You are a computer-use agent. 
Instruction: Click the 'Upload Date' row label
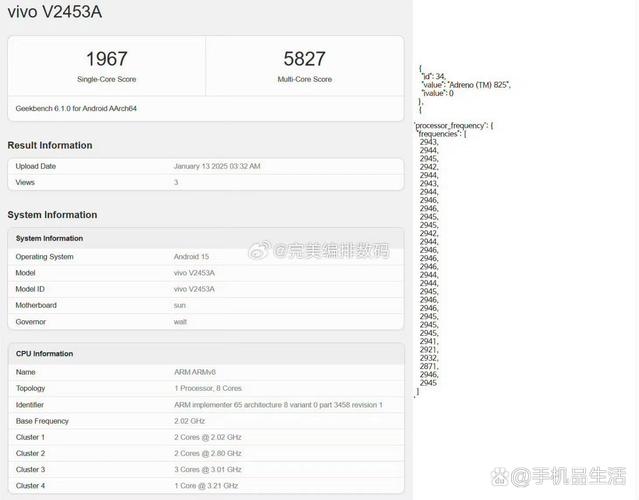pyautogui.click(x=36, y=166)
